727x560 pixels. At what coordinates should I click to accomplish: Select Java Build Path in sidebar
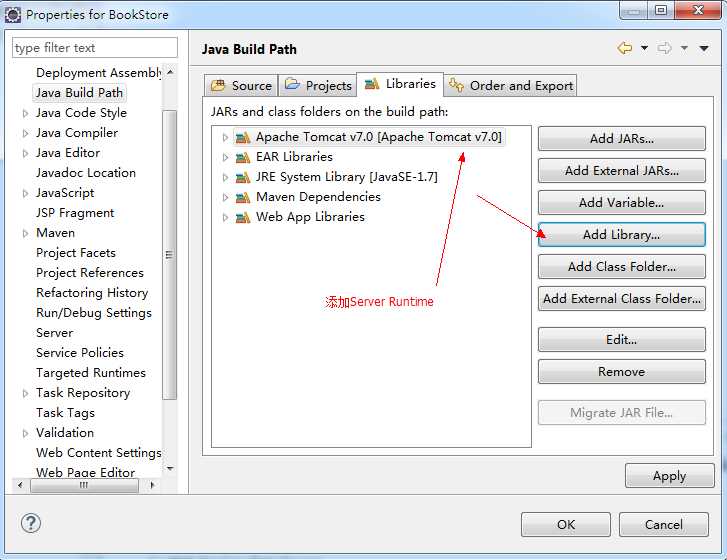pyautogui.click(x=79, y=93)
